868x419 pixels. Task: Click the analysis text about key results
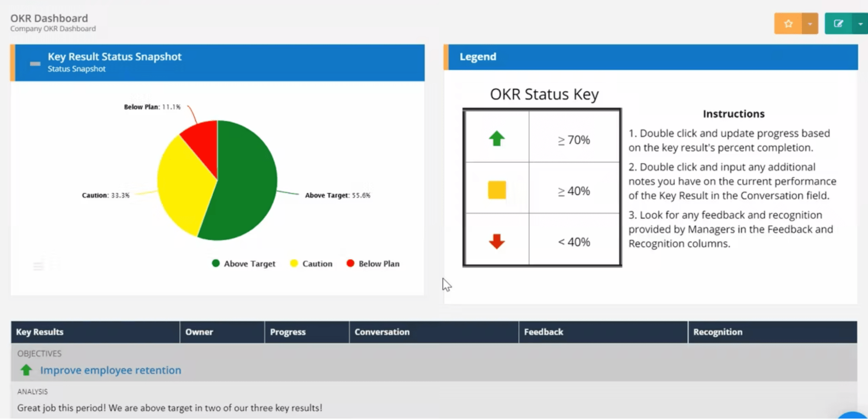point(169,408)
